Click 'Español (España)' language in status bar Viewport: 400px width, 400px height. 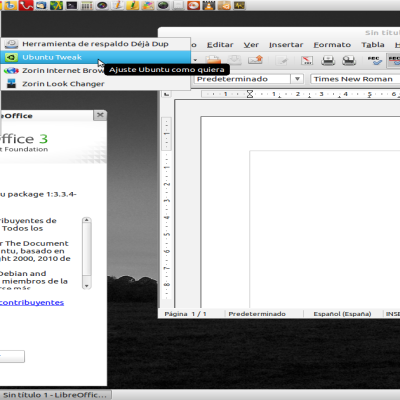coord(342,314)
